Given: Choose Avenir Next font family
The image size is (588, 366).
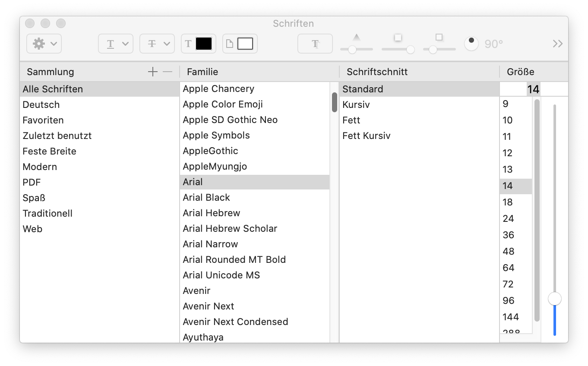Looking at the screenshot, I should tap(255, 306).
